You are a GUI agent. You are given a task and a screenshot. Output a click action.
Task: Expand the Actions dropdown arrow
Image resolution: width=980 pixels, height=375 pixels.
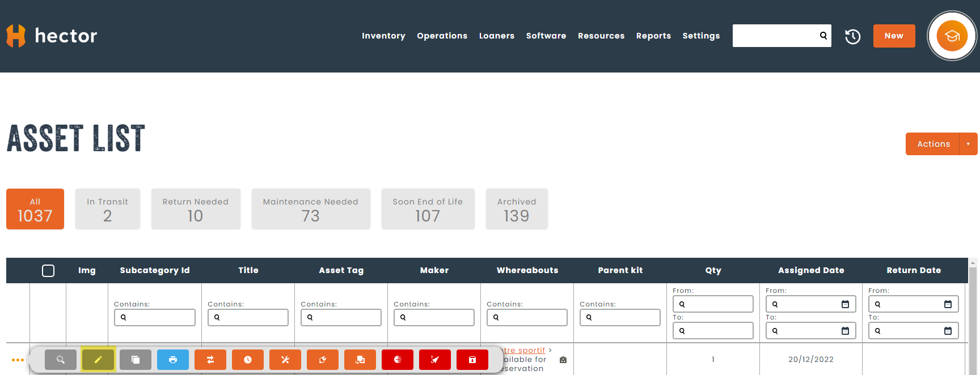click(x=968, y=144)
